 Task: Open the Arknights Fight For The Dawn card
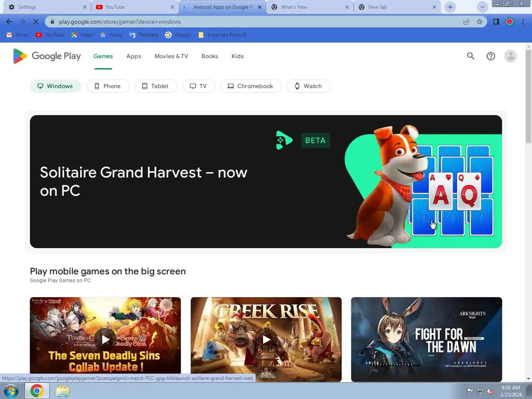(426, 340)
